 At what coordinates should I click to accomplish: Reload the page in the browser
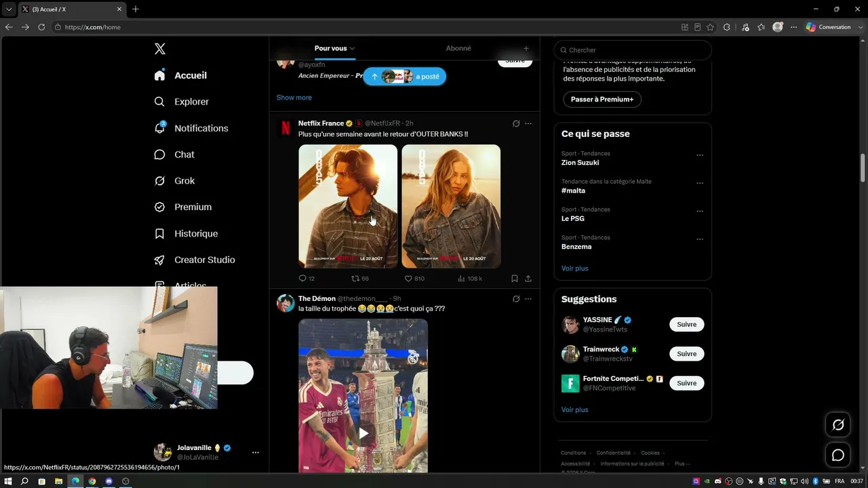point(41,27)
